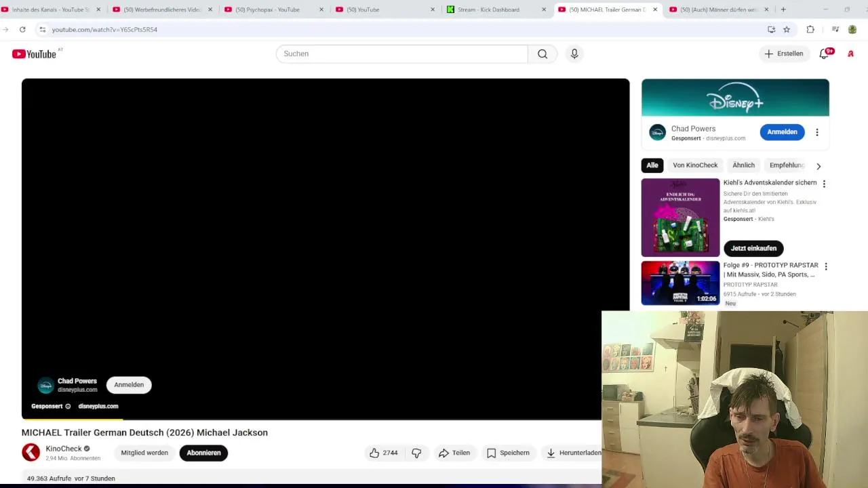Open the media control icon in toolbar
The height and width of the screenshot is (488, 868).
coord(835,29)
